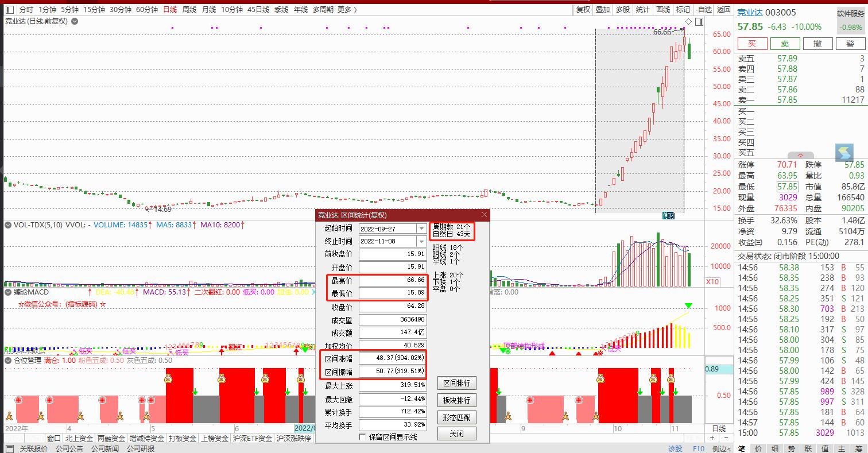
Task: Click the 诊股 link
Action: (x=675, y=448)
